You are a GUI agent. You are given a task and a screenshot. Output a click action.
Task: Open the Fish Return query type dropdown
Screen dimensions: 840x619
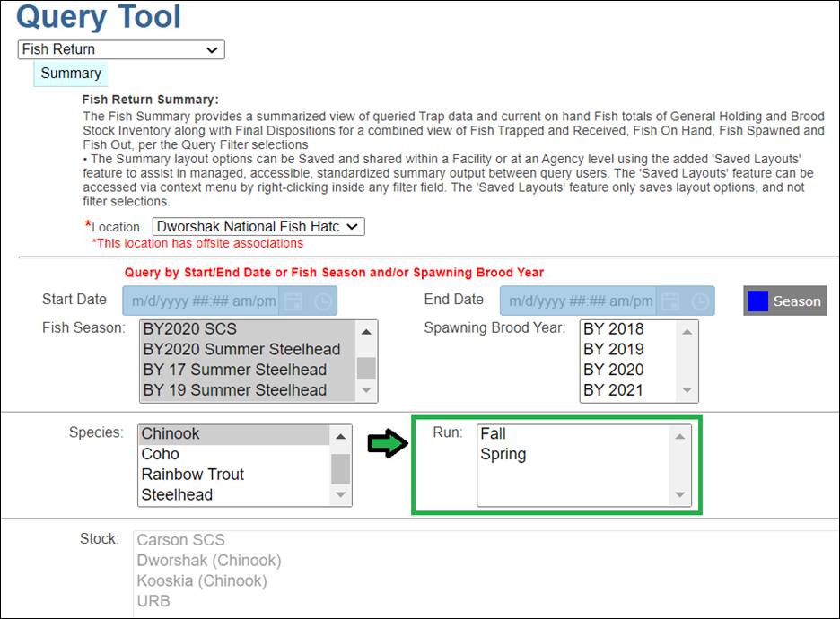121,49
